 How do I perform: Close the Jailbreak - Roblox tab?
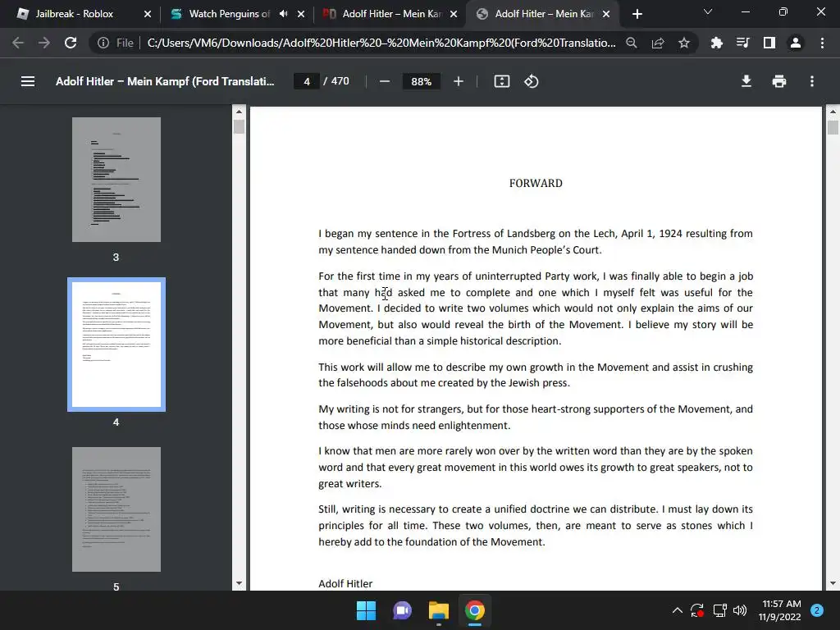(x=148, y=14)
